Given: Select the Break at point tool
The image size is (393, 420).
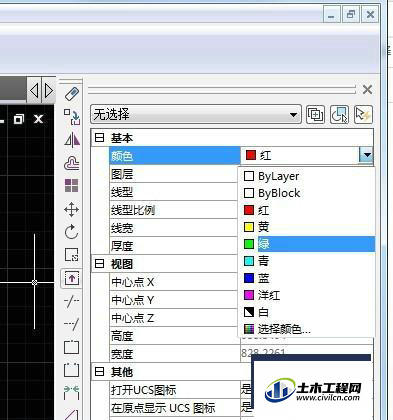Looking at the screenshot, I should [71, 347].
